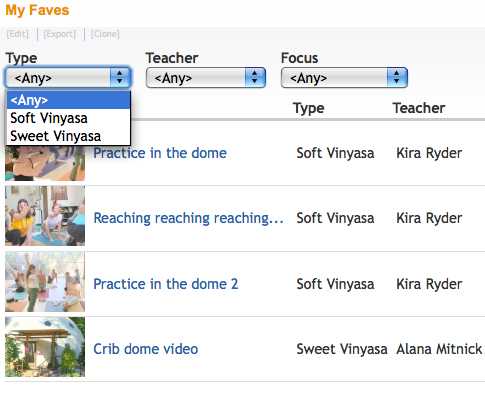Open Practice in the dome 2 link
The width and height of the screenshot is (485, 395).
pos(166,284)
